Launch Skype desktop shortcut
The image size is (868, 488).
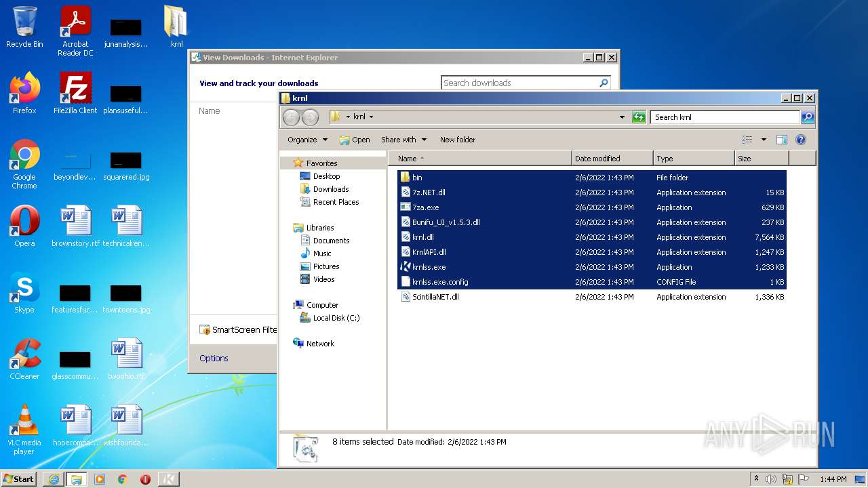pyautogui.click(x=24, y=292)
